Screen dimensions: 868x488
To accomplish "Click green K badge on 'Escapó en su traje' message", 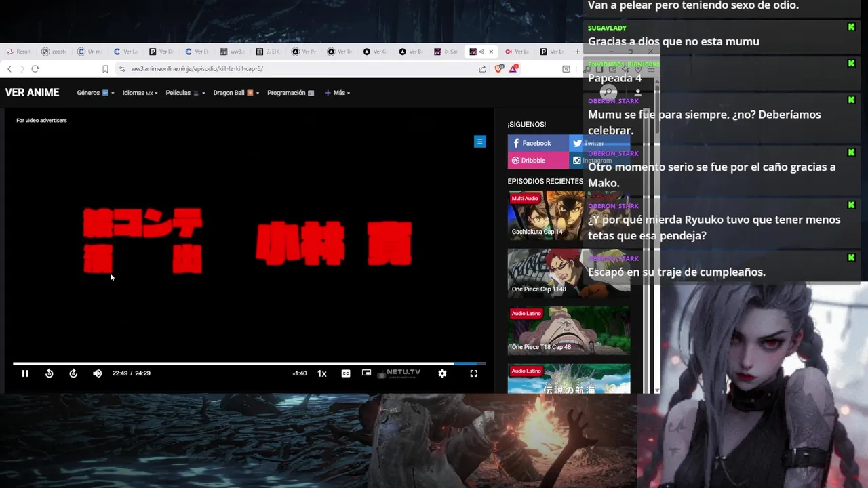I will coord(851,258).
